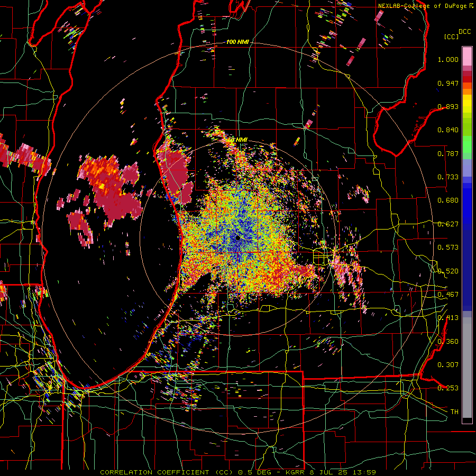The width and height of the screenshot is (476, 476).
Task: Pick the yellow segment of the color bar
Action: (467, 105)
